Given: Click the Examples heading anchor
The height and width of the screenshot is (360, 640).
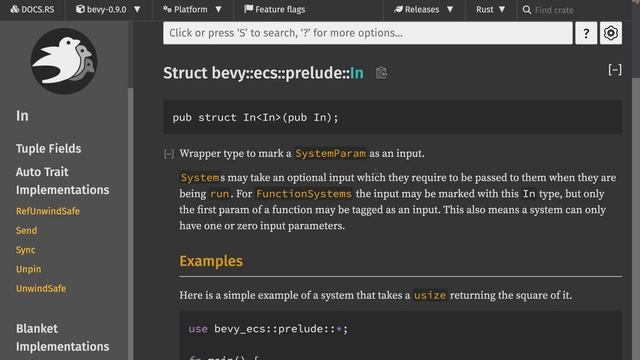Looking at the screenshot, I should point(211,261).
